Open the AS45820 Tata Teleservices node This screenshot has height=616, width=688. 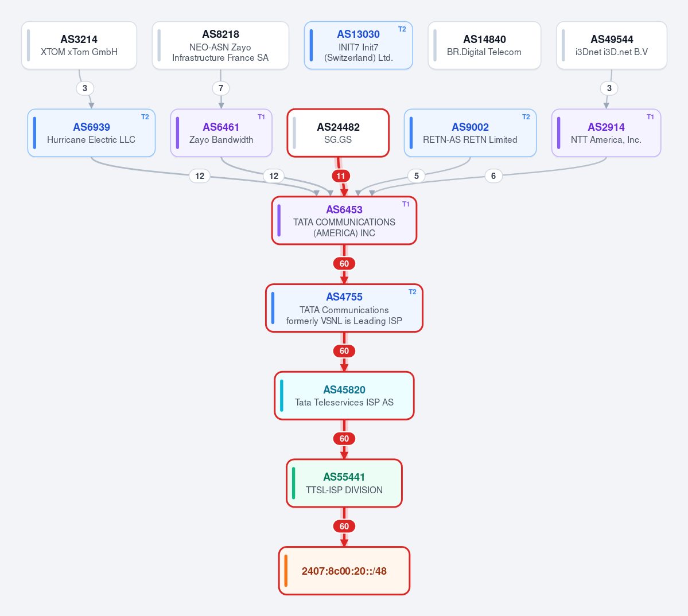[344, 396]
